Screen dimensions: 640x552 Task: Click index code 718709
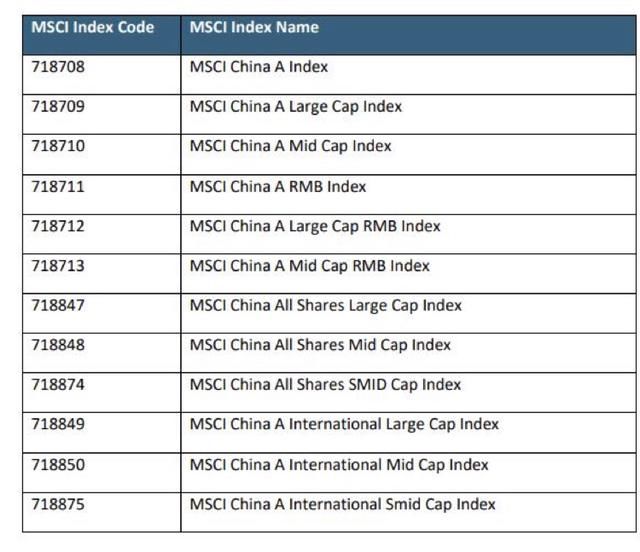tap(58, 107)
